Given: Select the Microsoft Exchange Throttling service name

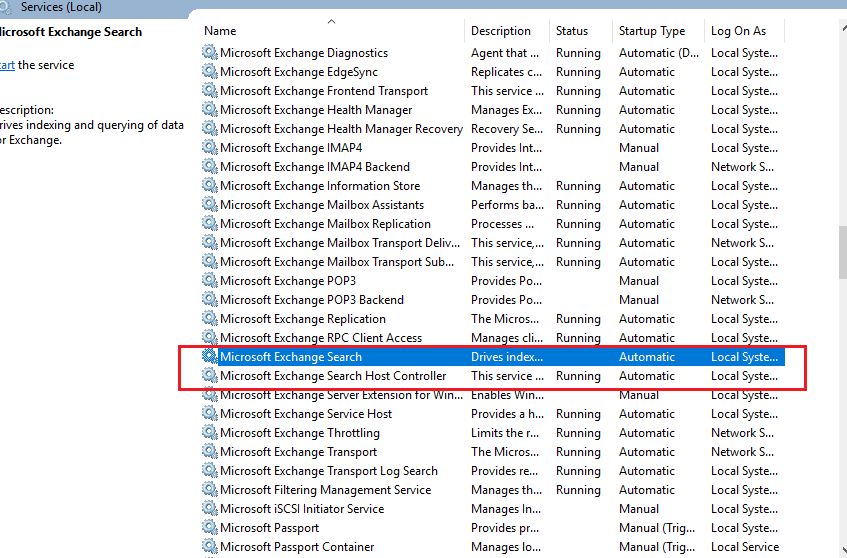Looking at the screenshot, I should pos(300,433).
